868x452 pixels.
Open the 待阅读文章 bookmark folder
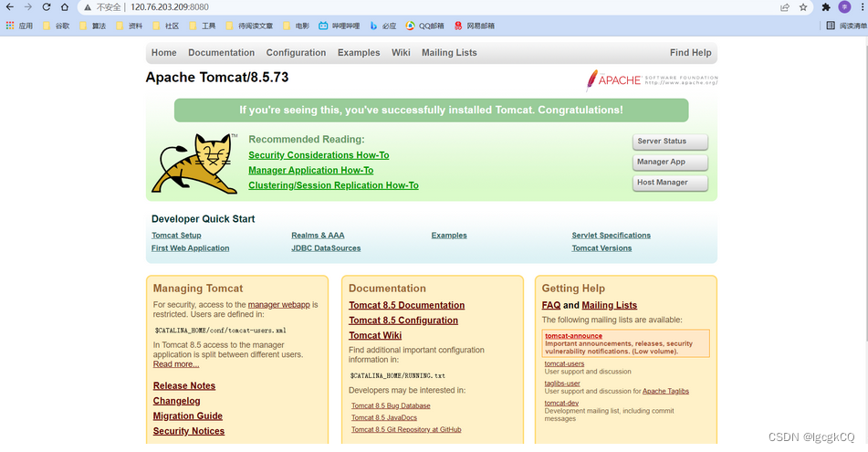[x=249, y=26]
